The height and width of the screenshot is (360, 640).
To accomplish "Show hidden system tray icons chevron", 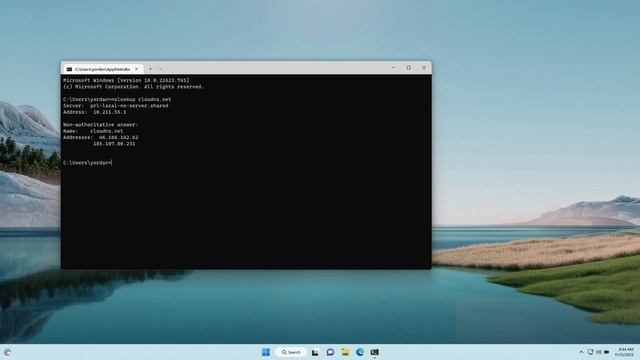I will (x=581, y=352).
